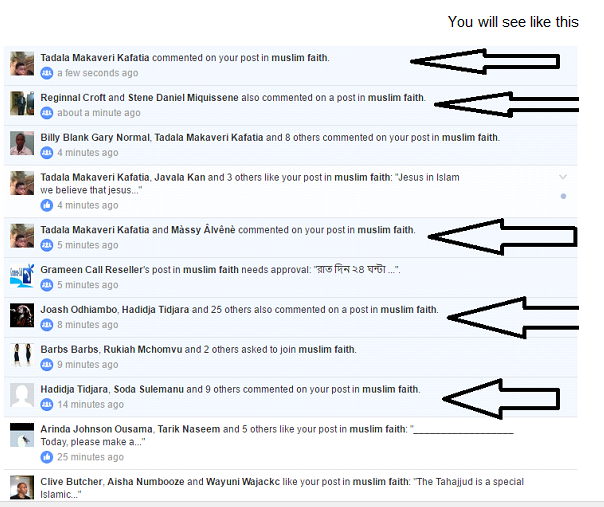Click 'Today, please make a...' preview text
Image resolution: width=604 pixels, height=507 pixels.
93,442
